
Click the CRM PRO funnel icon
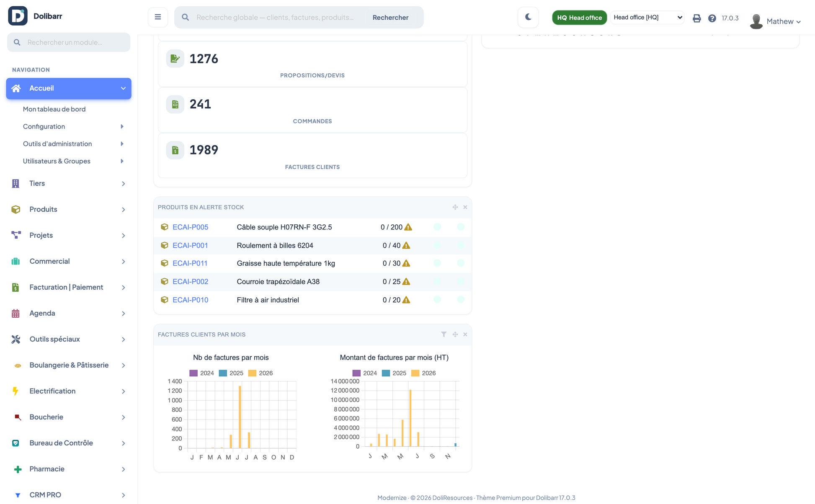pos(18,495)
